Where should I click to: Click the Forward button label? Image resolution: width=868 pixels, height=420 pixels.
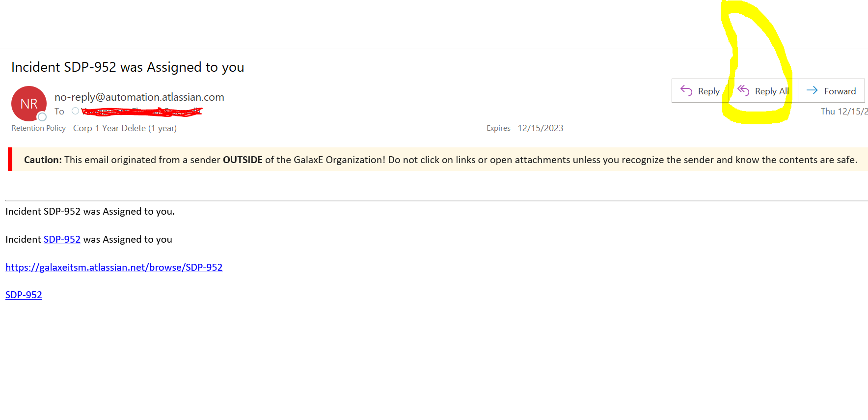(x=840, y=91)
